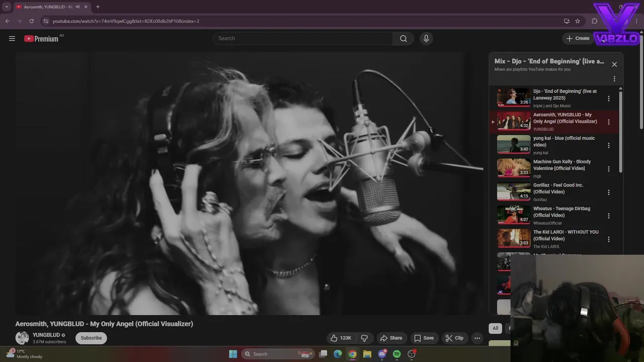Click the Create button
Viewport: 644px width, 362px height.
click(578, 38)
